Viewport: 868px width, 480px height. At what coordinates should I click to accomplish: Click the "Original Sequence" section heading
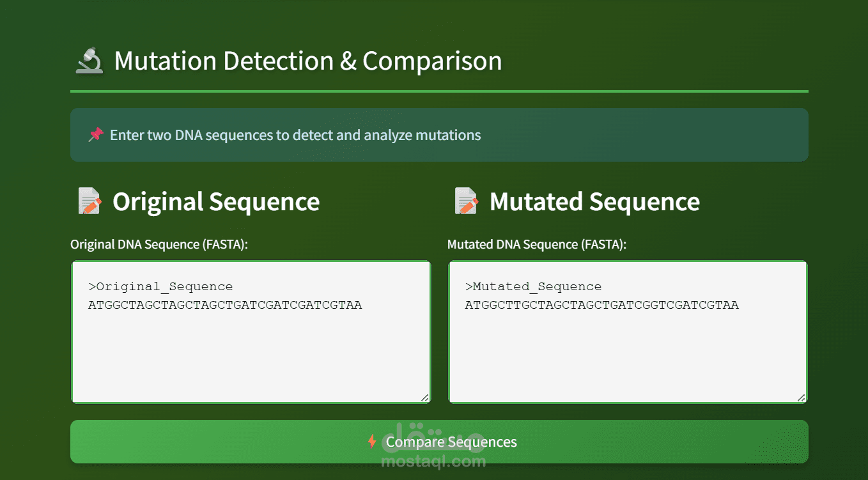tap(216, 201)
